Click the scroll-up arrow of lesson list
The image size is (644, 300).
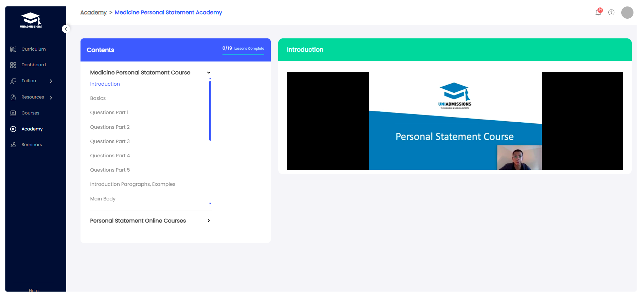[x=210, y=78]
